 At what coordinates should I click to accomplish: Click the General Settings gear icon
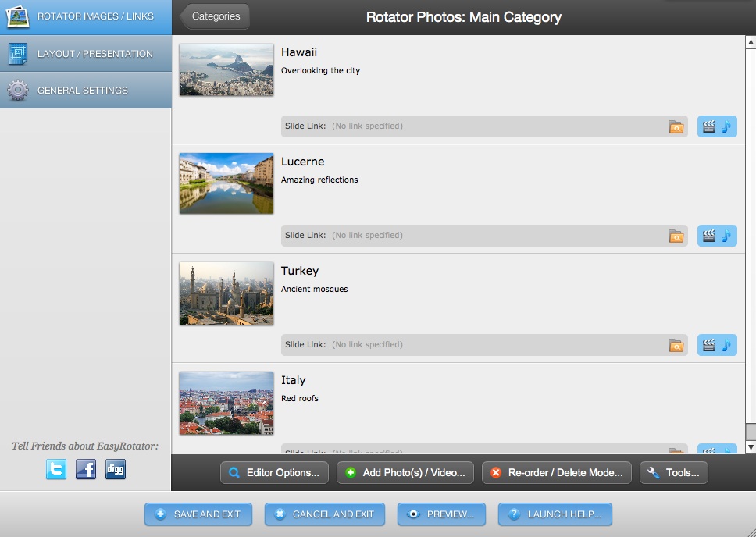coord(17,90)
